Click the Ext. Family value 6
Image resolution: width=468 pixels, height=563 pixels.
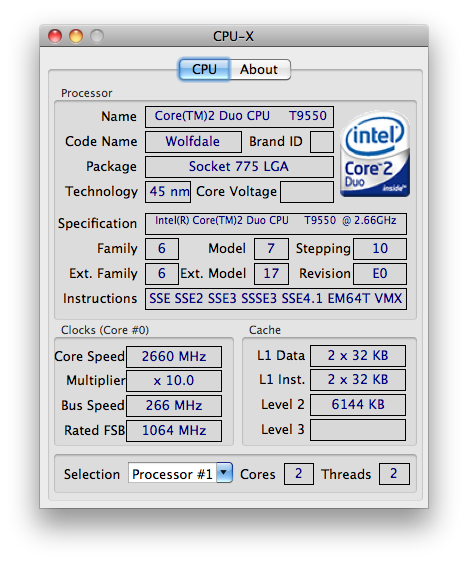pos(162,274)
